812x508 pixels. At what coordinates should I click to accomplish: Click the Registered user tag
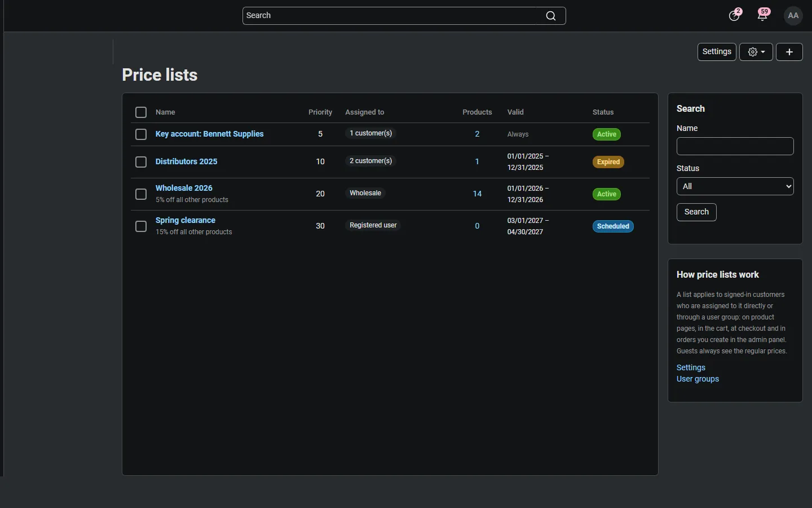coord(373,225)
